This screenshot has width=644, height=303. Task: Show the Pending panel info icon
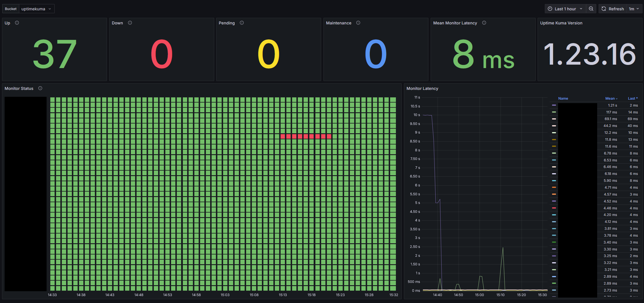[242, 23]
